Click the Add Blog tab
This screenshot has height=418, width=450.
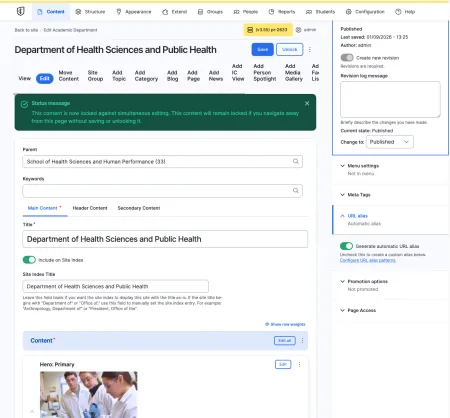point(172,76)
